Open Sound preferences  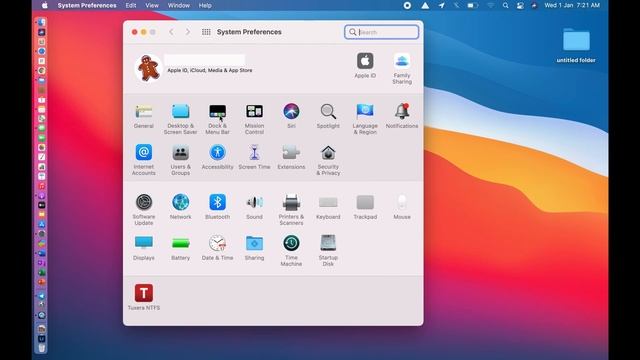pyautogui.click(x=254, y=207)
